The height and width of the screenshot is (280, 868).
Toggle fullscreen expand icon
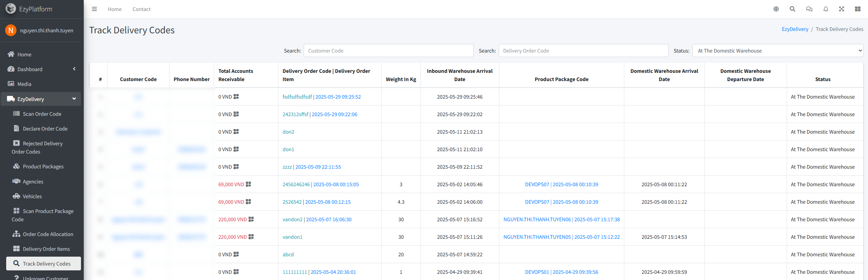(842, 9)
